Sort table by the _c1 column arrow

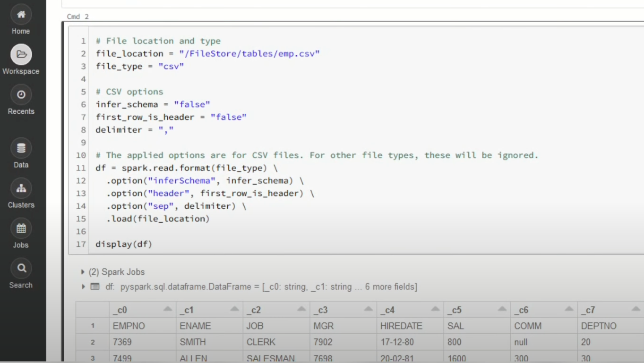coord(234,309)
